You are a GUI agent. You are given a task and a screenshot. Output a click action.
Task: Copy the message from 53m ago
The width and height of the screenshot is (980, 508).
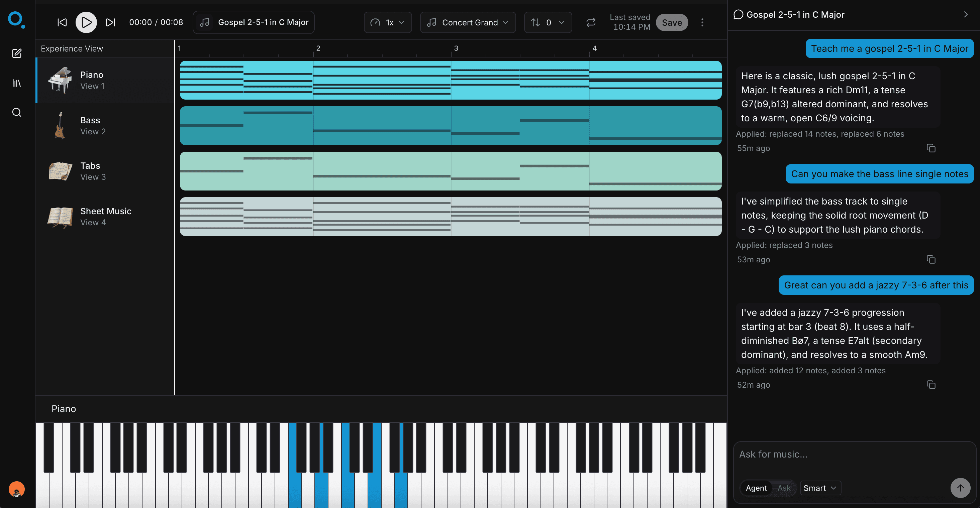[x=931, y=259]
